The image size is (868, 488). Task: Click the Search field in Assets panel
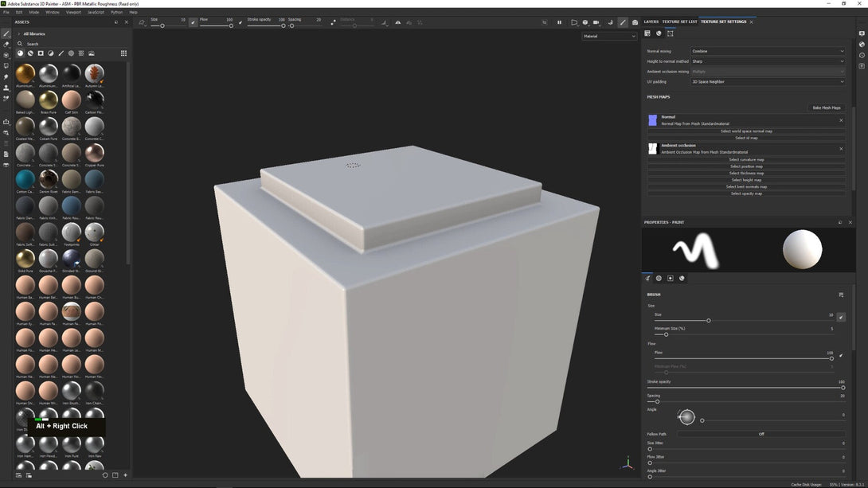[73, 44]
